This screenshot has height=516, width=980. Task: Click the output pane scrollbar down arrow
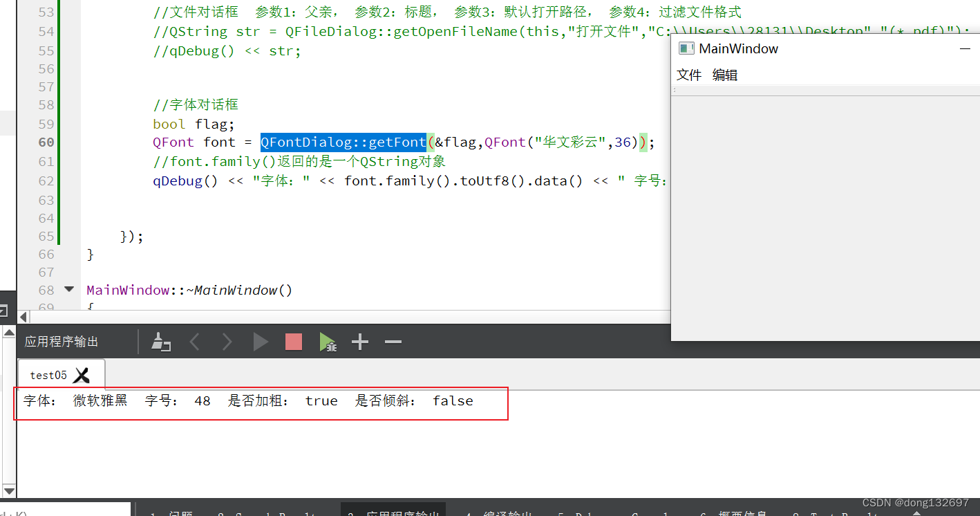tap(8, 490)
